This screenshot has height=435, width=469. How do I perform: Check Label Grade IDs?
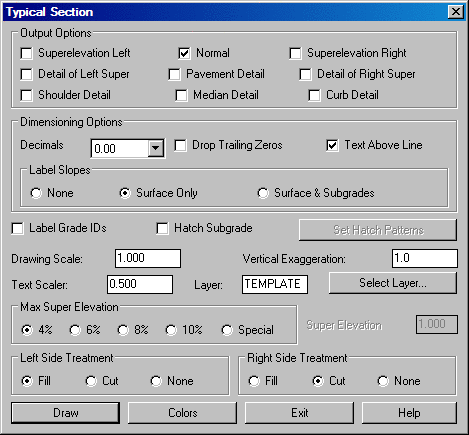(17, 229)
